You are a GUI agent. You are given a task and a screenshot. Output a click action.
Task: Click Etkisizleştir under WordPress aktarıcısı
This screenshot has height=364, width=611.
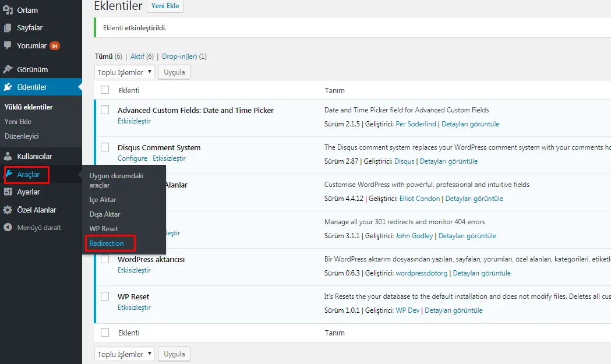134,270
